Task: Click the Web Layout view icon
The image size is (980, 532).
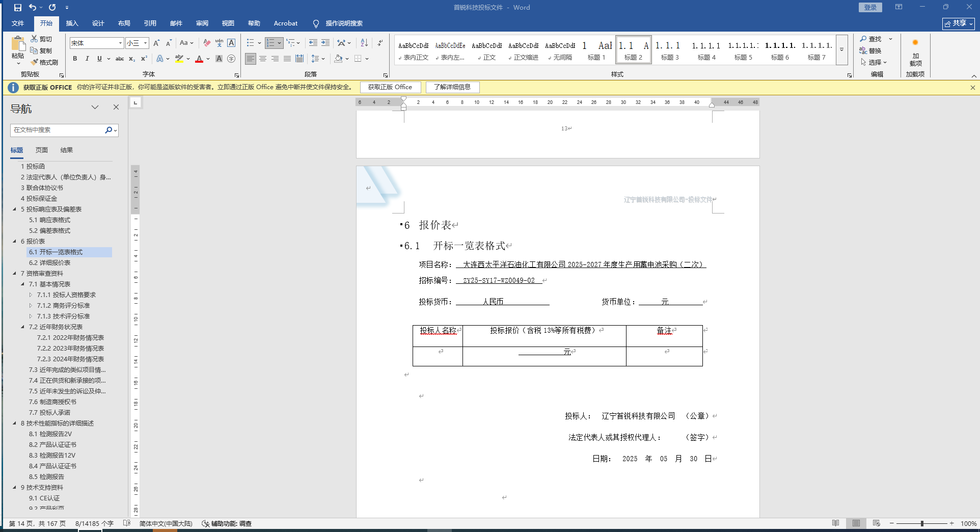Action: pos(876,523)
